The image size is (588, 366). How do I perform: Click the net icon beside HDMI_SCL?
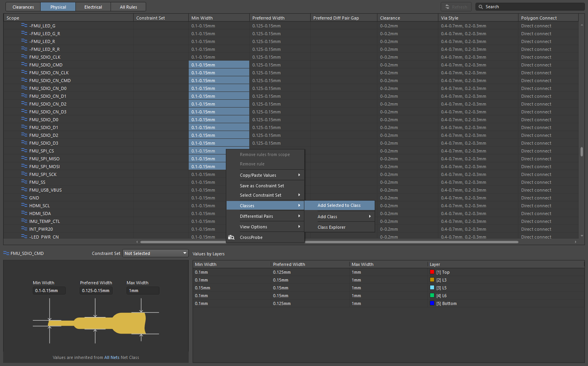coord(24,205)
